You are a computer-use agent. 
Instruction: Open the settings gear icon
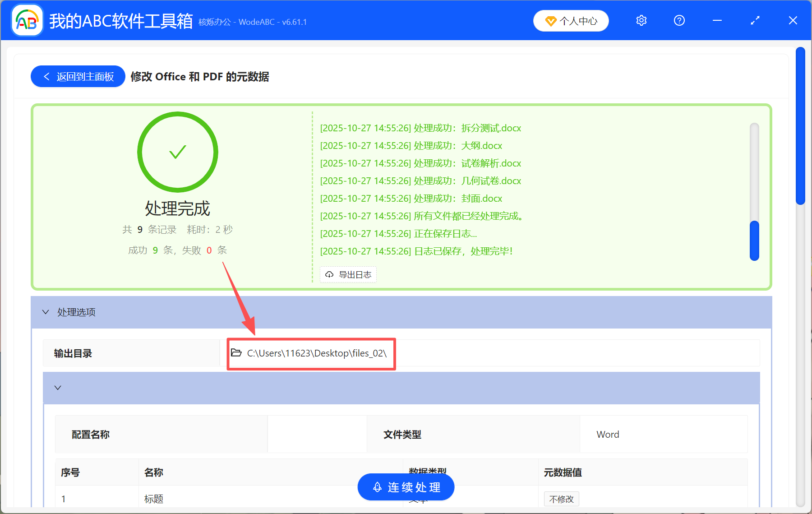pyautogui.click(x=641, y=21)
